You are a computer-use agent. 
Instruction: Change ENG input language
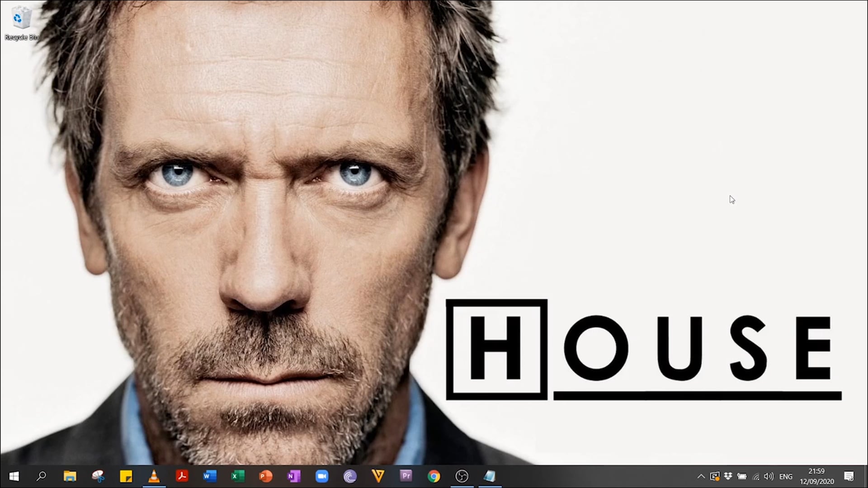(x=786, y=476)
